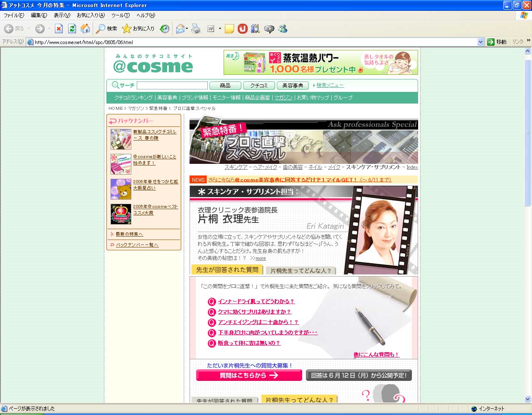The image size is (532, 415).
Task: Open the History toolbar icon
Action: [165, 29]
